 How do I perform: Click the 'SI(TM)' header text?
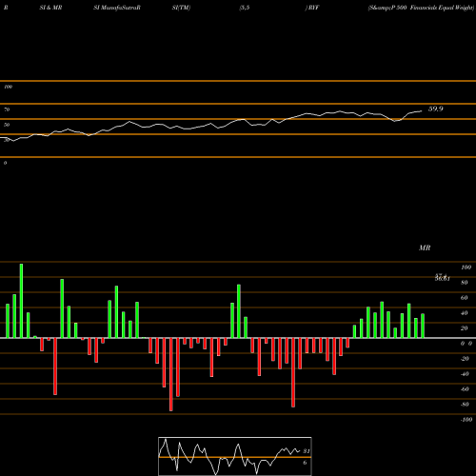click(181, 8)
